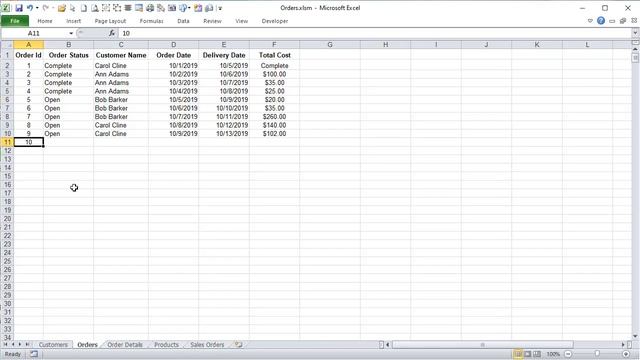Open the Data ribbon tab
The height and width of the screenshot is (360, 640).
(x=183, y=21)
